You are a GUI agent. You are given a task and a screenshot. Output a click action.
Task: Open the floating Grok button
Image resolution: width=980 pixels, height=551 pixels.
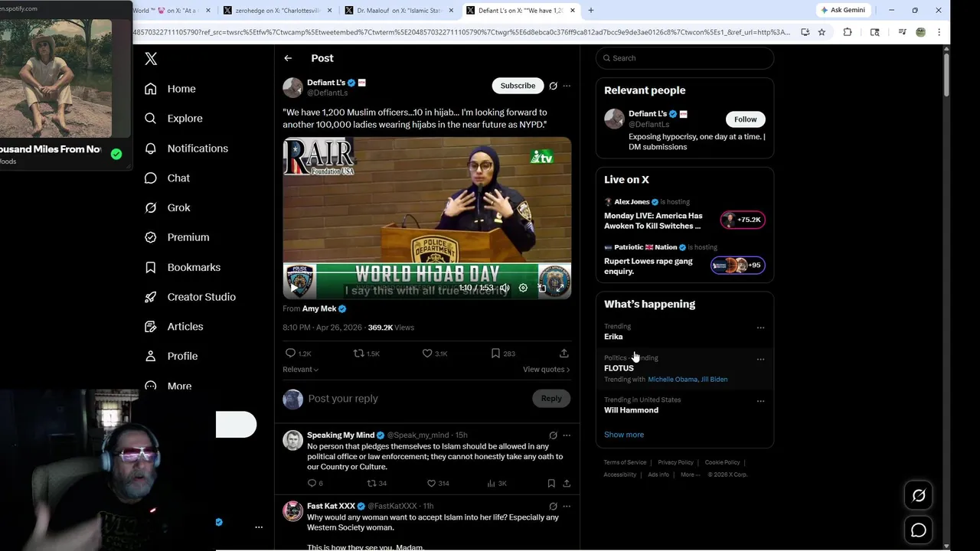[919, 496]
